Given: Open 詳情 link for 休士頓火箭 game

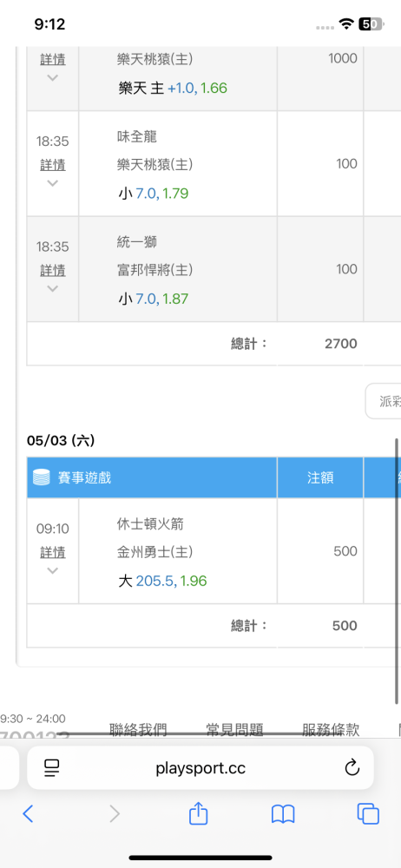Looking at the screenshot, I should (53, 552).
